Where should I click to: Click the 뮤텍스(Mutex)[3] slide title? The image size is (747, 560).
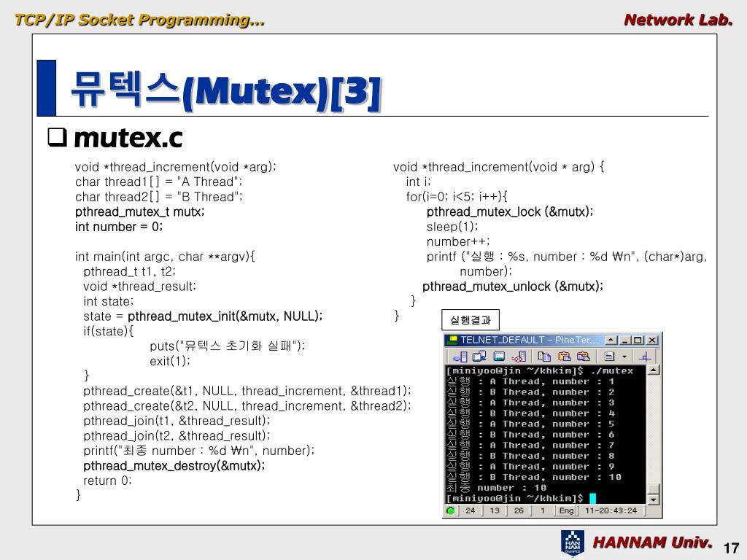coord(226,90)
